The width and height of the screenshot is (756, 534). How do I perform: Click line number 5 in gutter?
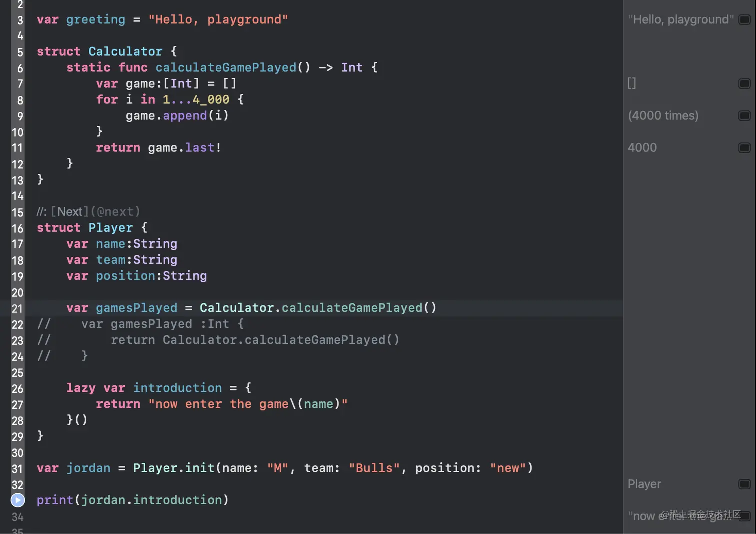[20, 52]
